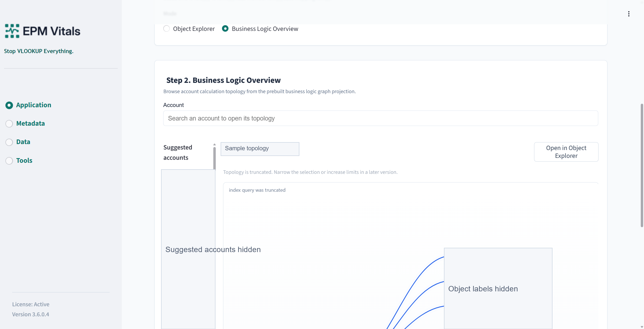Screen dimensions: 644x329
Task: Click the 'Topology is truncated' notice text
Action: pos(310,172)
